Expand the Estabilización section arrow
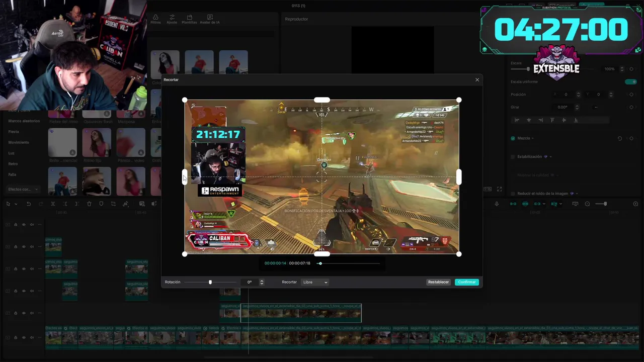The height and width of the screenshot is (362, 644). click(551, 157)
